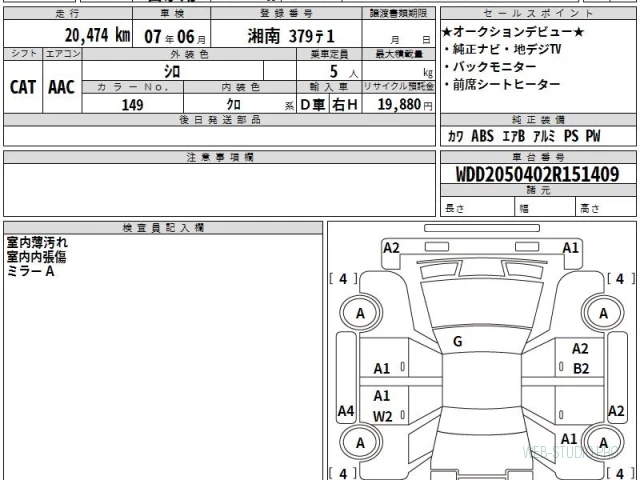Select the 後日発送部品 header
The width and height of the screenshot is (640, 480).
pos(220,120)
